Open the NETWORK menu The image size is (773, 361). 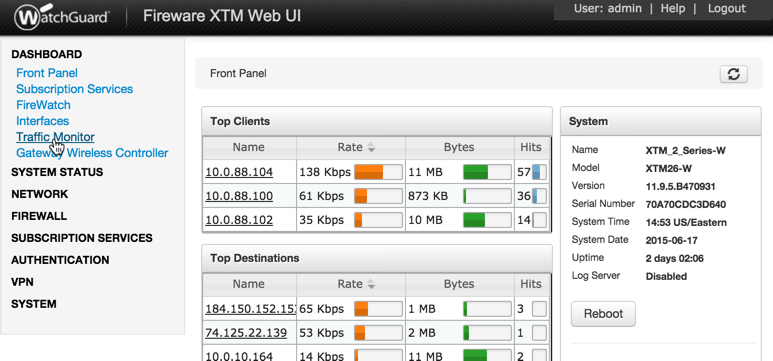tap(39, 194)
